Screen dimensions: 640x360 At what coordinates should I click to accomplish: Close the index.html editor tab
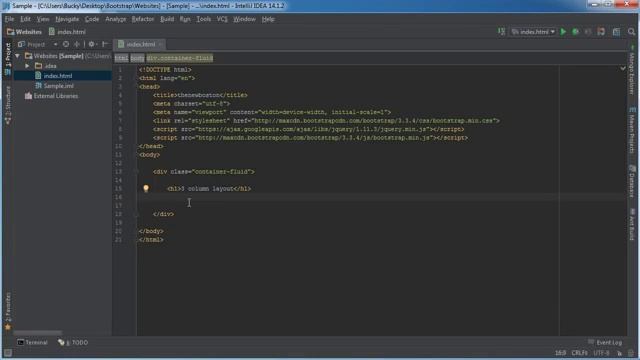point(160,44)
